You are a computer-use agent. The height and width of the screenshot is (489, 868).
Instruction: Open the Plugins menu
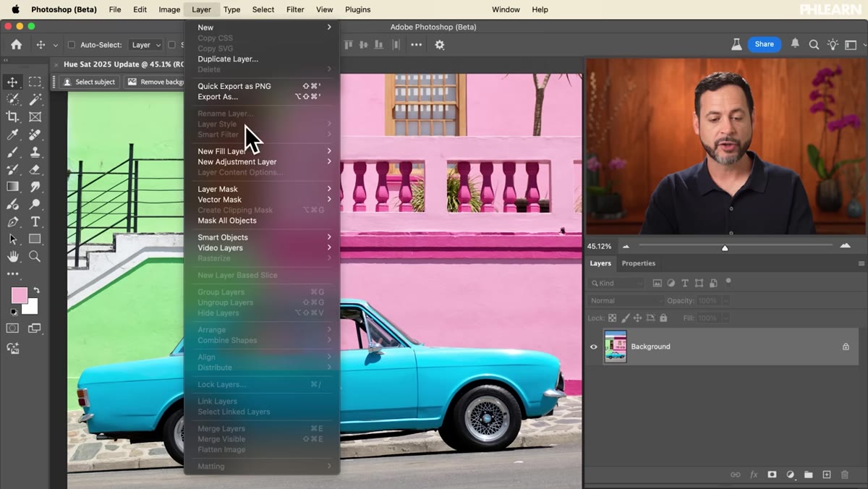click(x=357, y=9)
